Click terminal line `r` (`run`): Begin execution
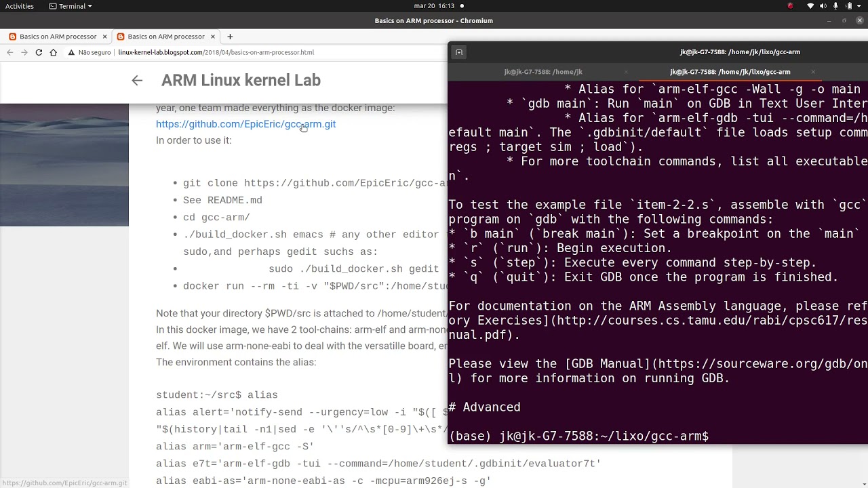 560,248
